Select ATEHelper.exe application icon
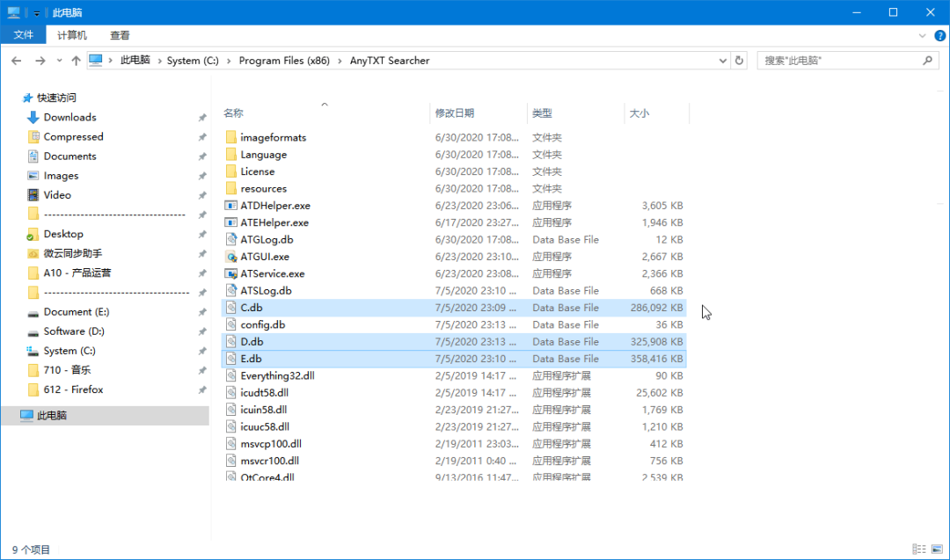Viewport: 950px width, 560px height. pyautogui.click(x=230, y=222)
